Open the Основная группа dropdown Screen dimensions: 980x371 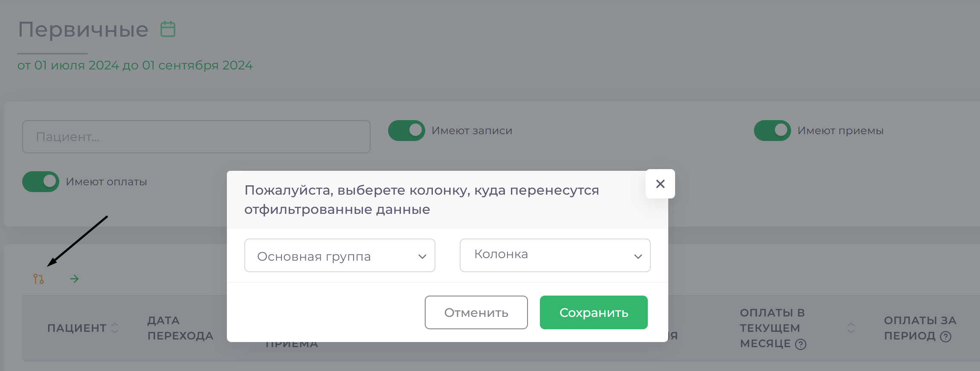(x=339, y=256)
